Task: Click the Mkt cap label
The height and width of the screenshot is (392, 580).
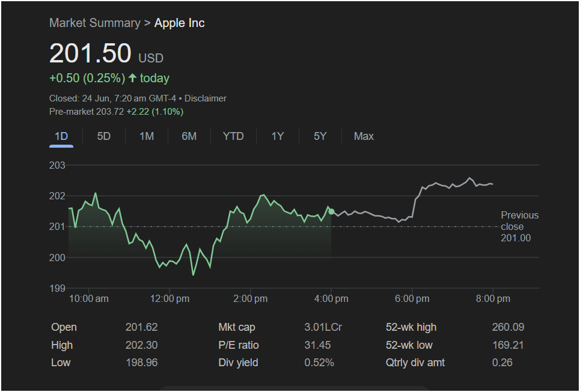Action: (x=237, y=327)
